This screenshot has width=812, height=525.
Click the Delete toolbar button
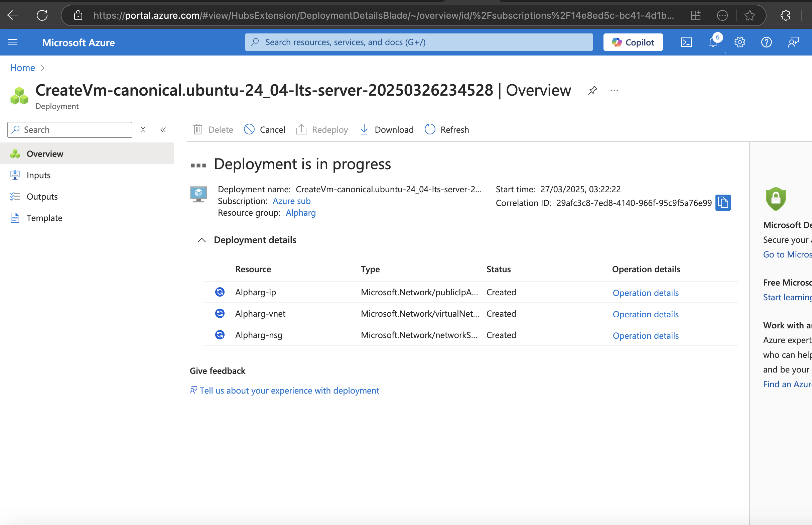[x=213, y=129]
